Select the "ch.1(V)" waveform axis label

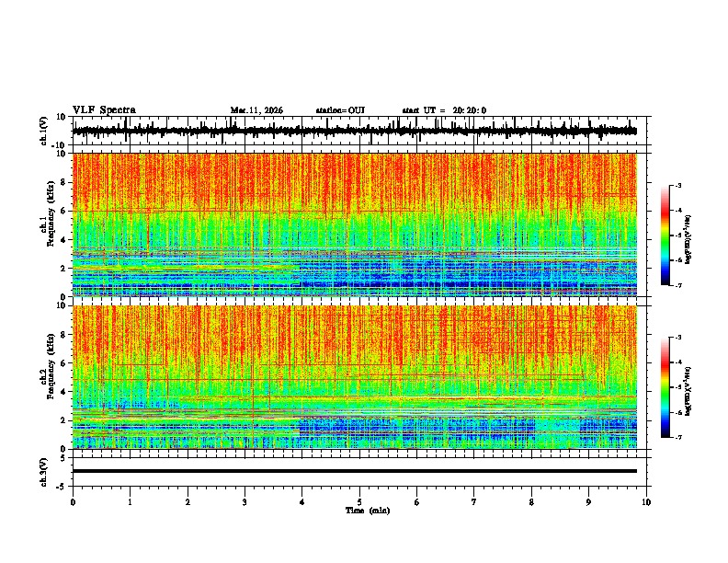point(44,131)
